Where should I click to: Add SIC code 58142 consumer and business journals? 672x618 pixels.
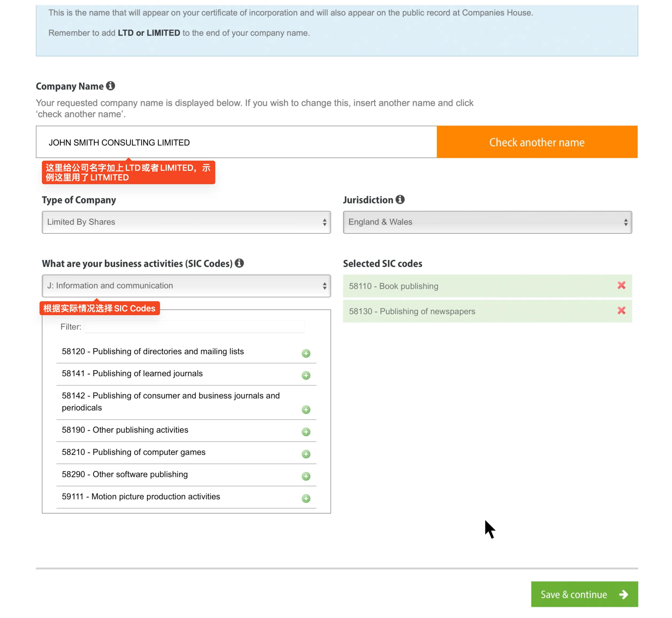click(306, 410)
